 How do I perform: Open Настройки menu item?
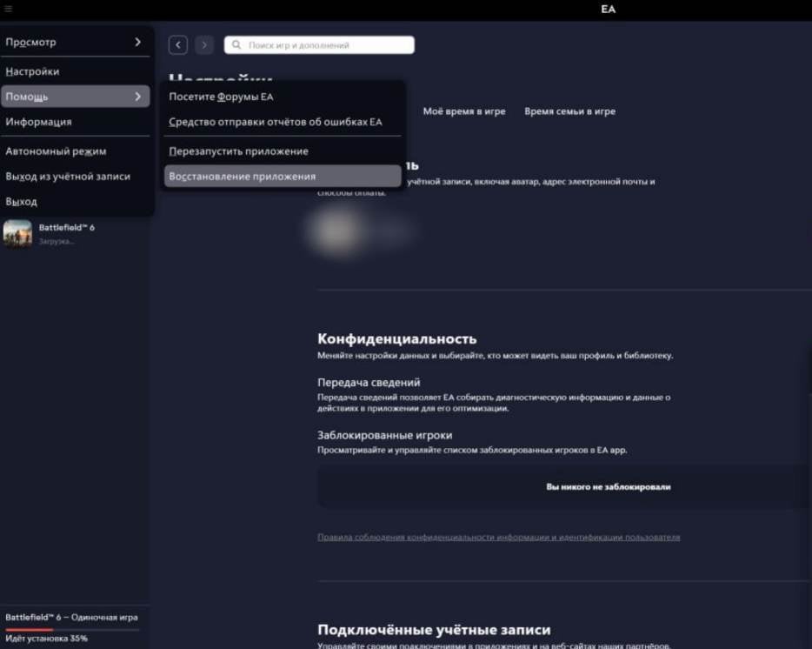click(x=32, y=71)
